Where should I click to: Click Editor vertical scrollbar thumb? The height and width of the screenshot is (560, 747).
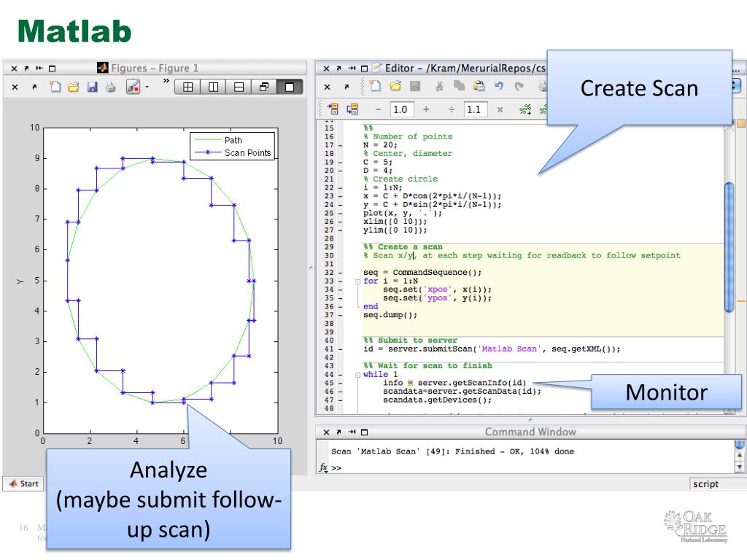tap(729, 247)
